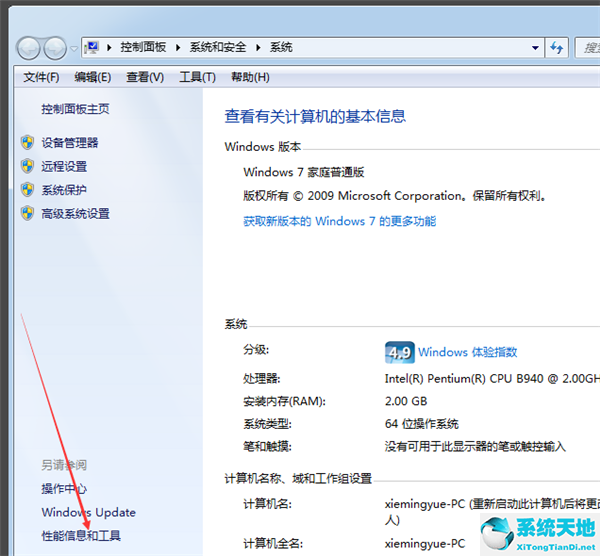The height and width of the screenshot is (556, 600).
Task: Click the 4.9 experience score badge
Action: [399, 352]
